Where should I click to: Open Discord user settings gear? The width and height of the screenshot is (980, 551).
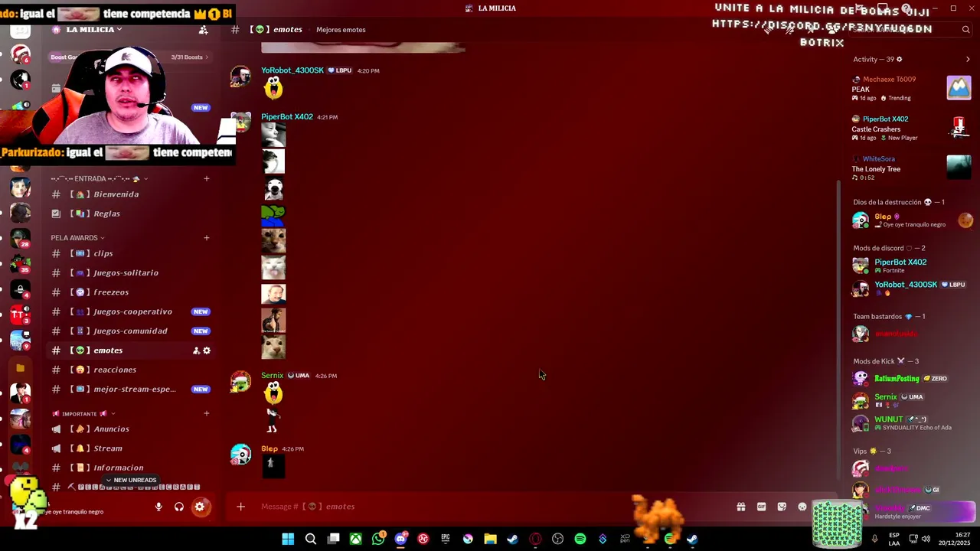point(200,507)
